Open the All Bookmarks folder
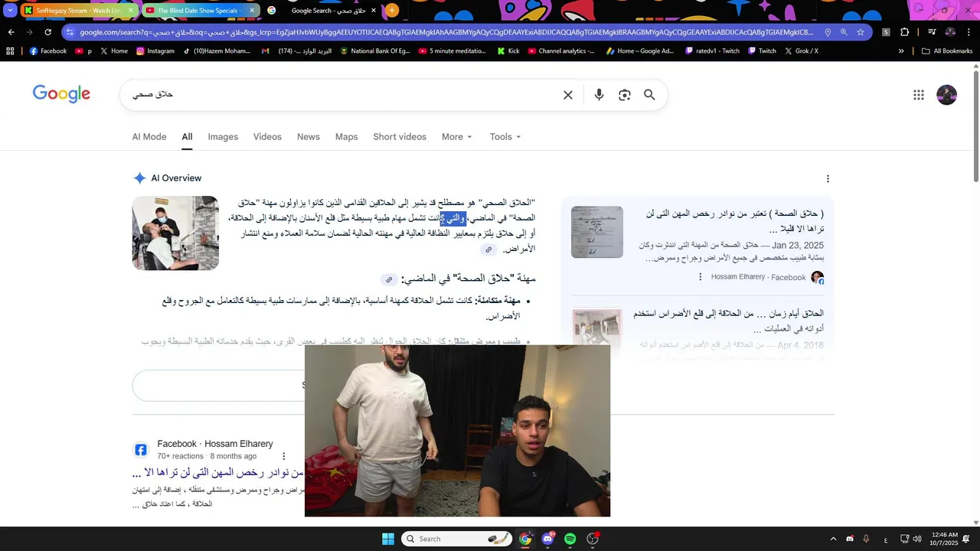 pyautogui.click(x=947, y=51)
